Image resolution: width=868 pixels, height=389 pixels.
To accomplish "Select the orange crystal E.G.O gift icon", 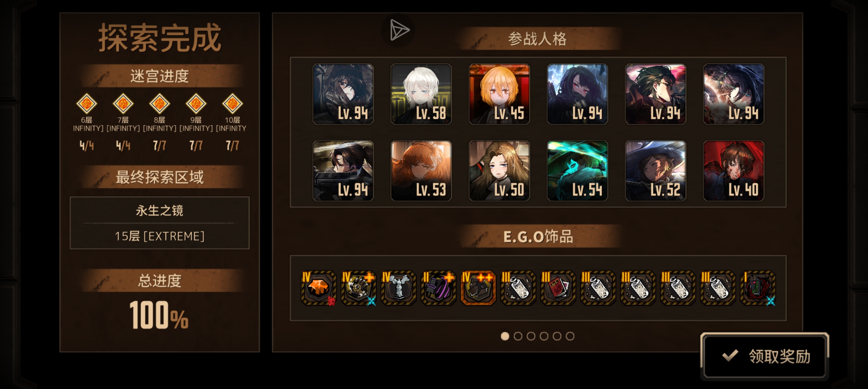I will click(x=318, y=288).
